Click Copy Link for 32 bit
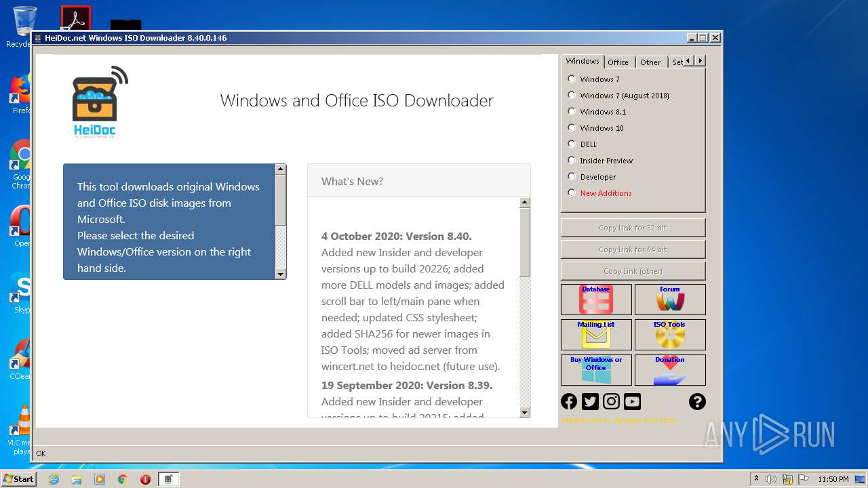 tap(633, 228)
